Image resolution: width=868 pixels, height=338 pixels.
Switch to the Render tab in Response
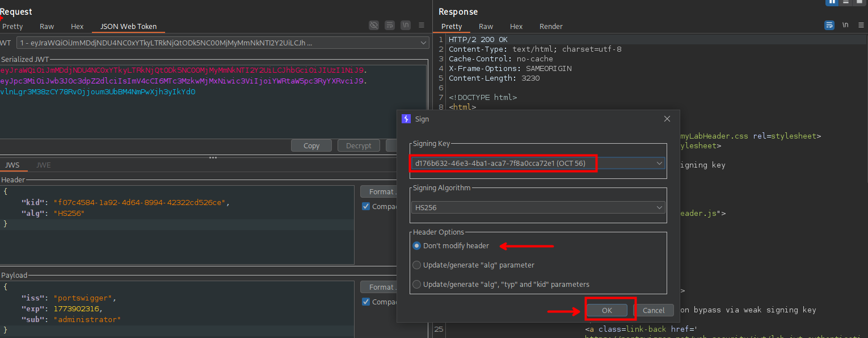click(551, 27)
